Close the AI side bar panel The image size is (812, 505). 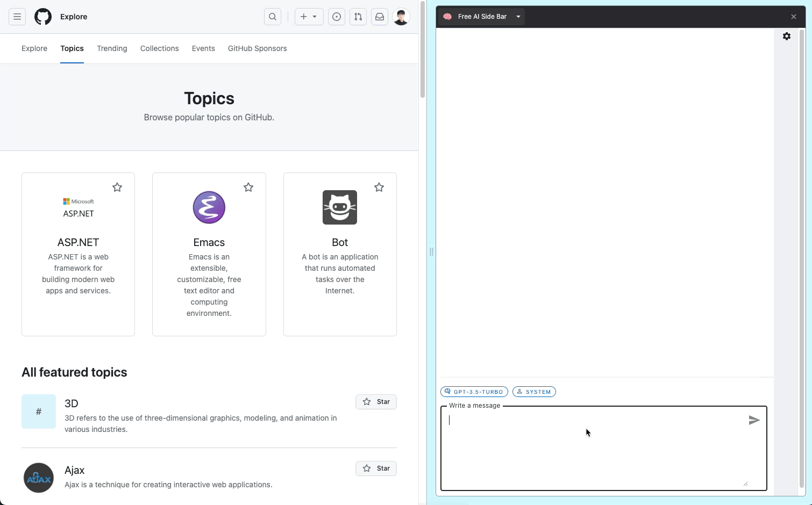[x=794, y=17]
